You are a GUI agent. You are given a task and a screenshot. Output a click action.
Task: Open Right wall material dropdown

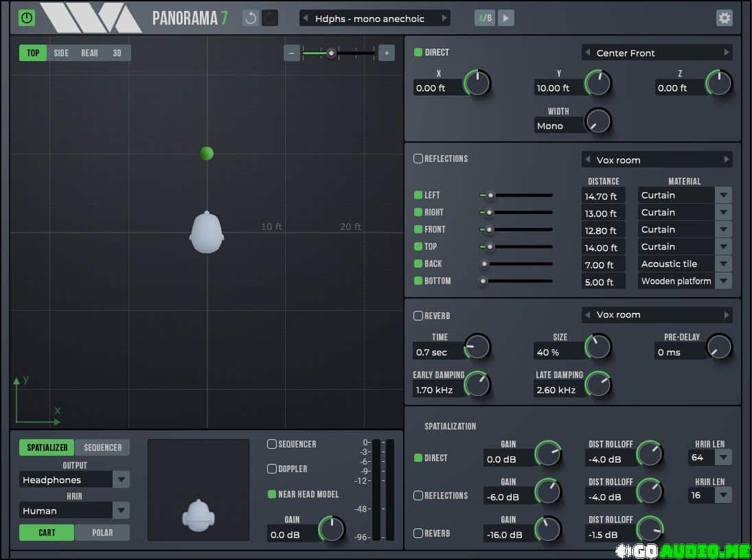(685, 212)
